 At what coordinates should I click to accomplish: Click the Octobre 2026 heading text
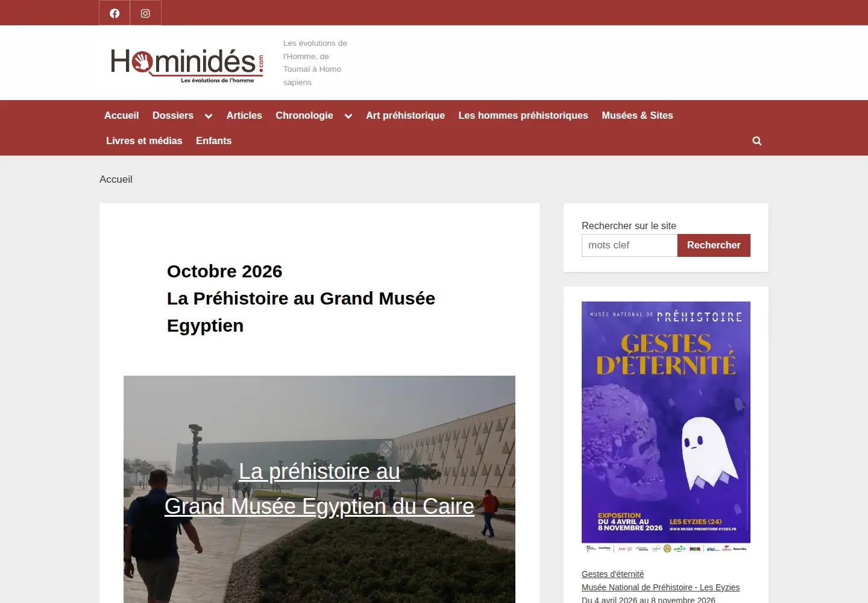click(x=224, y=271)
